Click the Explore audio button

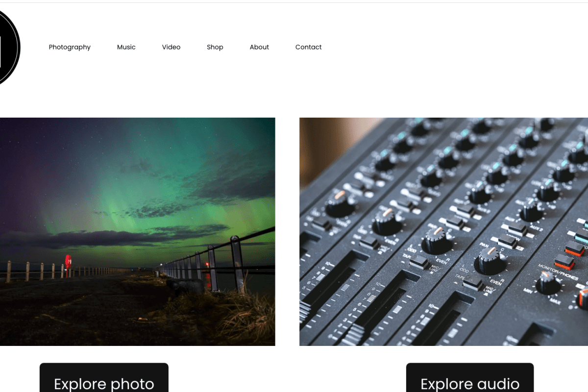(470, 378)
